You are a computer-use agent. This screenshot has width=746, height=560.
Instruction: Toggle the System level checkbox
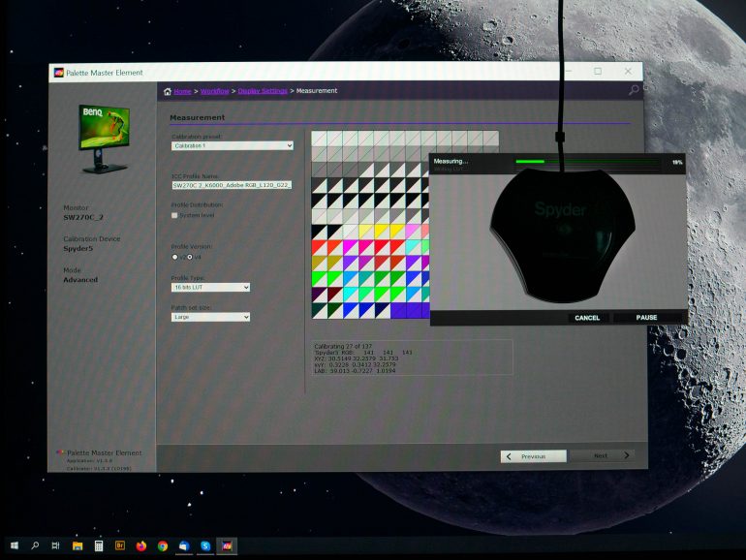point(174,215)
